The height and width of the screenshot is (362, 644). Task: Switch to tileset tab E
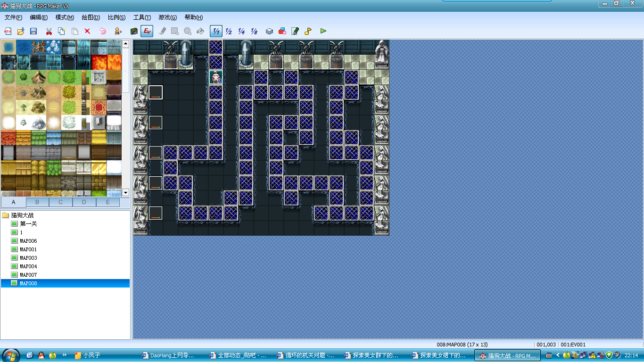[108, 202]
